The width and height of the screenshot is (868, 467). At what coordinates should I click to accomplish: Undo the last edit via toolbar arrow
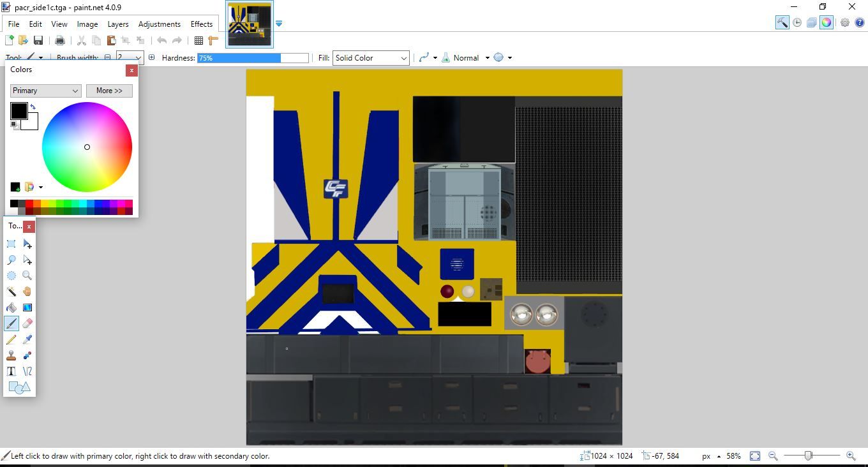tap(161, 40)
